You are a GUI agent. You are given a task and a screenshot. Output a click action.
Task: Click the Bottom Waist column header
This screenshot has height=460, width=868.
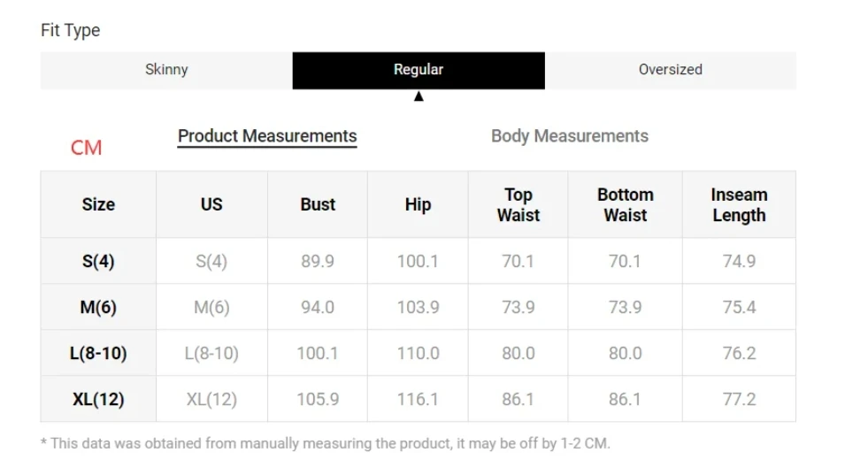pos(625,204)
